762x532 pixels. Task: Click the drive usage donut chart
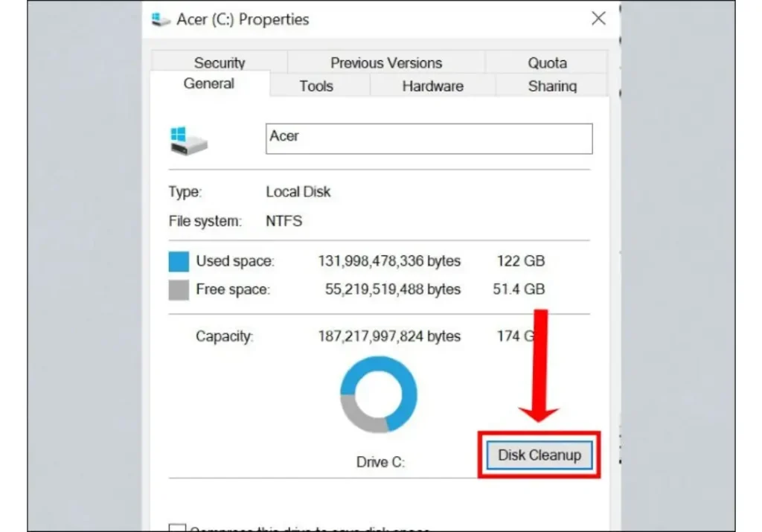379,394
